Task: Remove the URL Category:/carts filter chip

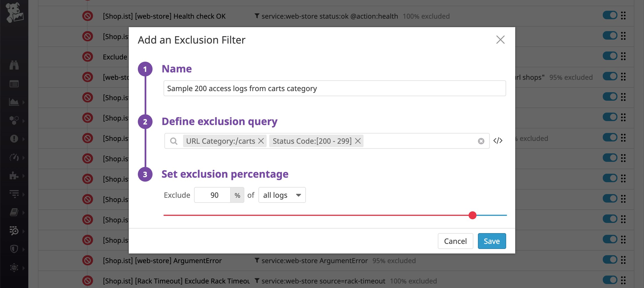Action: tap(261, 141)
